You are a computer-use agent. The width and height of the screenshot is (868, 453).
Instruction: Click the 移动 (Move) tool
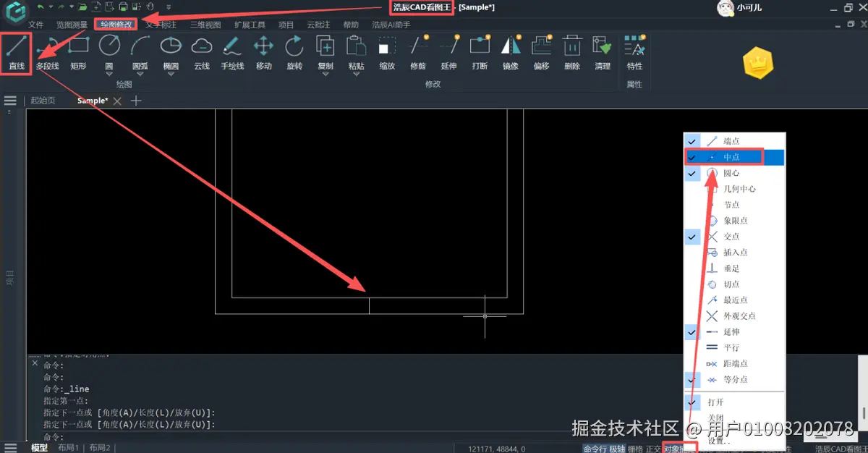click(263, 53)
